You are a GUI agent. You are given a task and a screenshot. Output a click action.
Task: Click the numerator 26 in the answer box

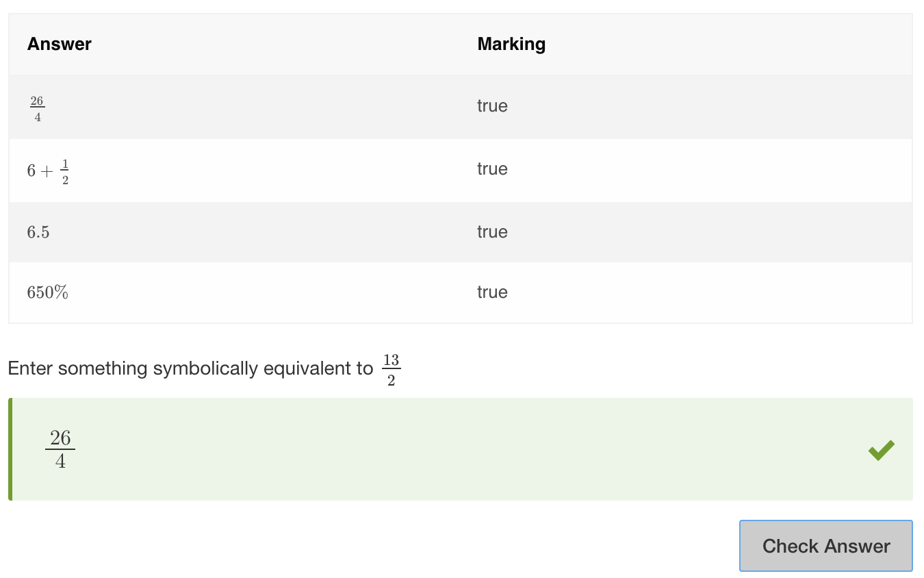pyautogui.click(x=60, y=438)
